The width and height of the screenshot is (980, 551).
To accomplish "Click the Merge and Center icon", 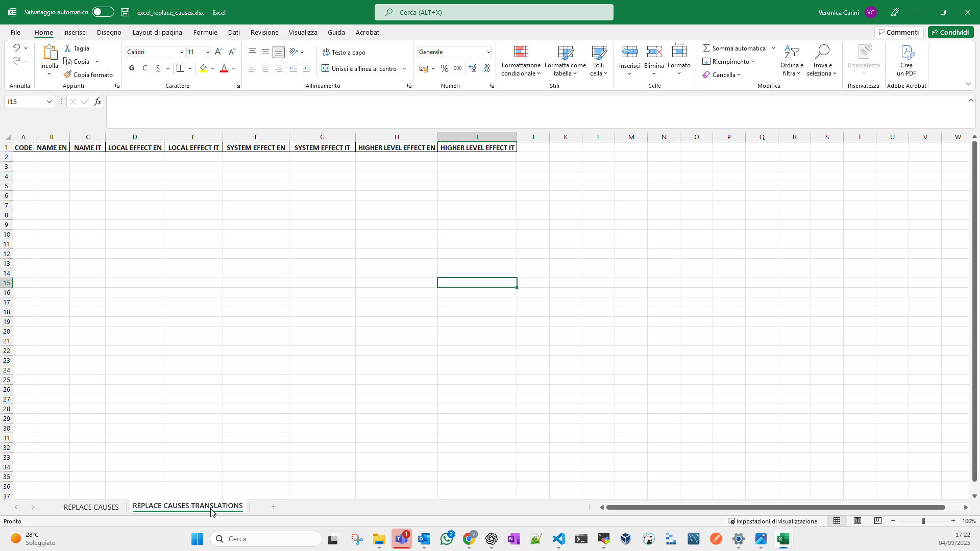I will pyautogui.click(x=326, y=68).
